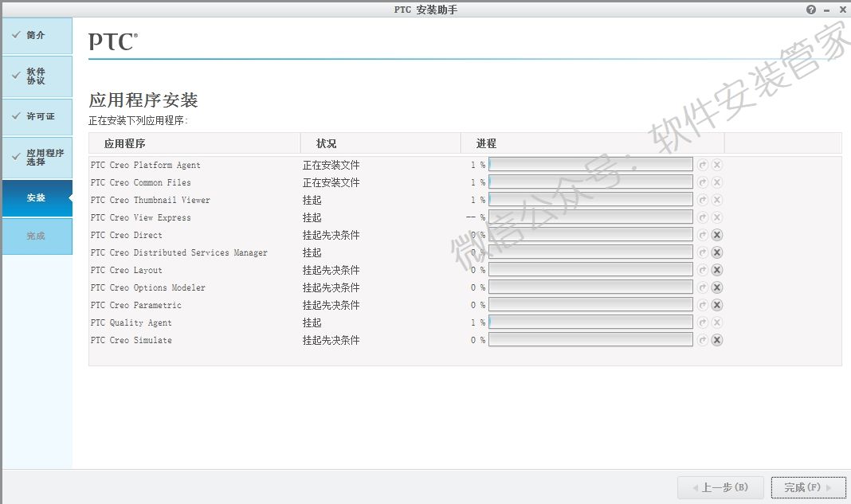The image size is (851, 504).
Task: Retry PTC Creo Simulate installation
Action: coord(703,339)
